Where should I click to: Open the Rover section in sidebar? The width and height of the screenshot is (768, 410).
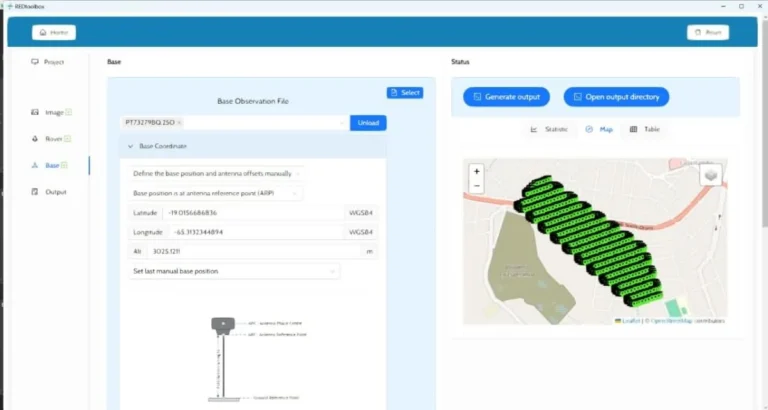coord(48,139)
